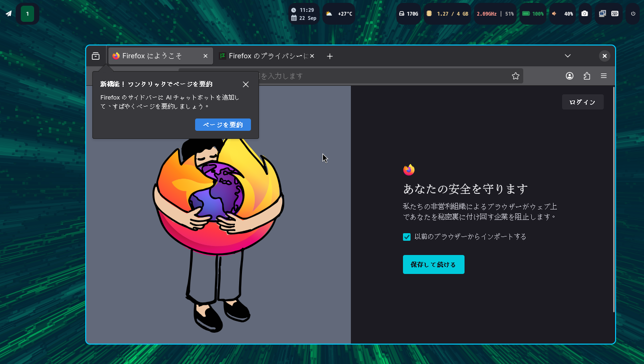Click the 2.69GHz CPU indicator
The image size is (644, 364).
[x=495, y=14]
